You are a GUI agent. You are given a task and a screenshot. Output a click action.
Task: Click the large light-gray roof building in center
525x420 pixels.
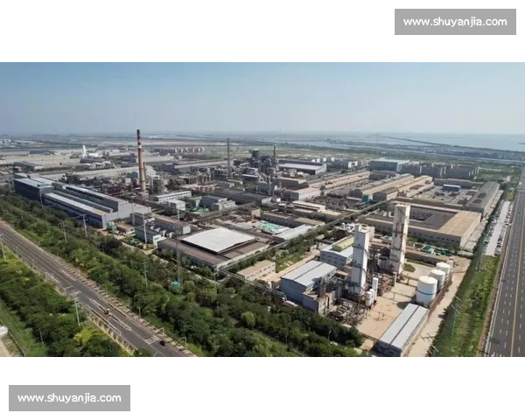[216, 239]
